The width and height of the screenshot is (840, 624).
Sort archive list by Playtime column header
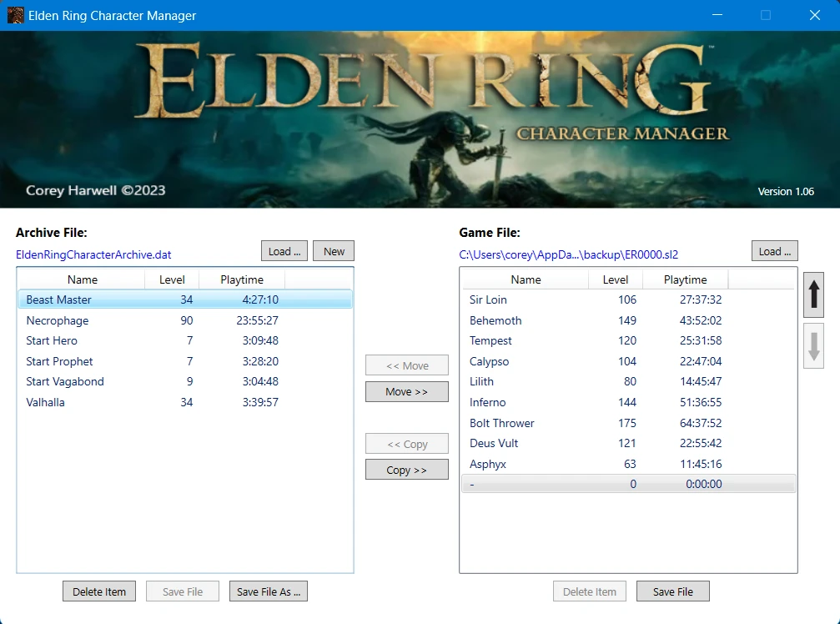[x=242, y=279]
